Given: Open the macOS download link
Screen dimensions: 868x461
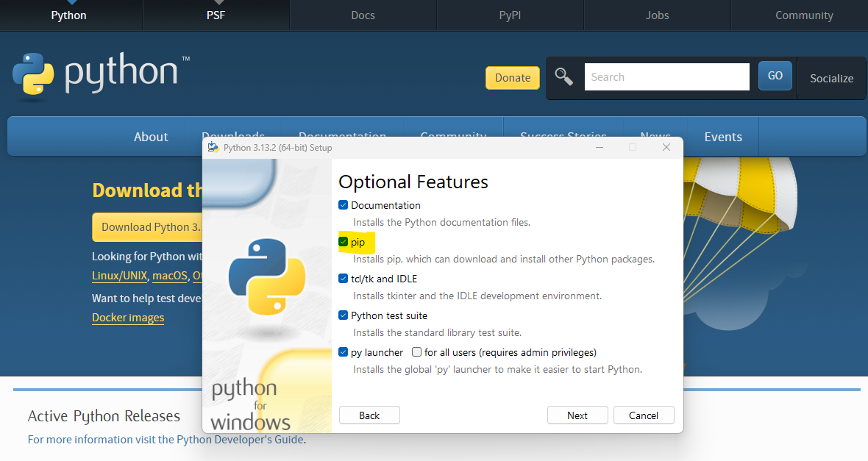Looking at the screenshot, I should point(170,276).
